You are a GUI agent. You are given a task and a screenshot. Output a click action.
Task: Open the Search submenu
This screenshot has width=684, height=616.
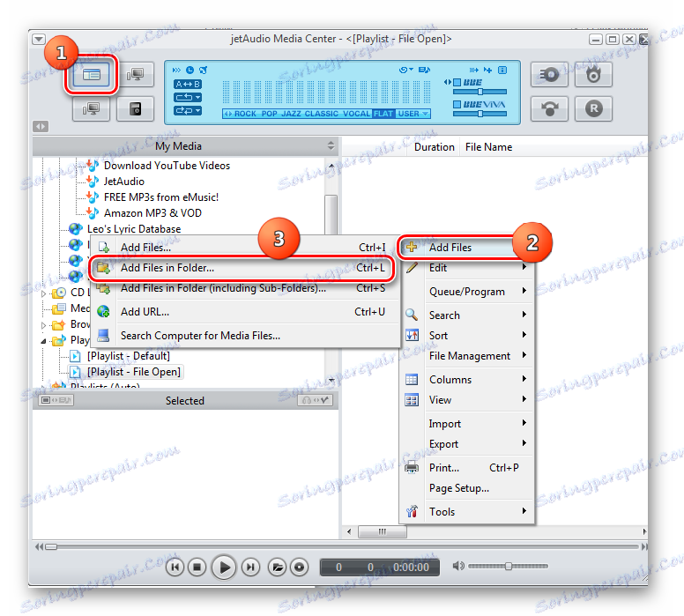coord(467,315)
